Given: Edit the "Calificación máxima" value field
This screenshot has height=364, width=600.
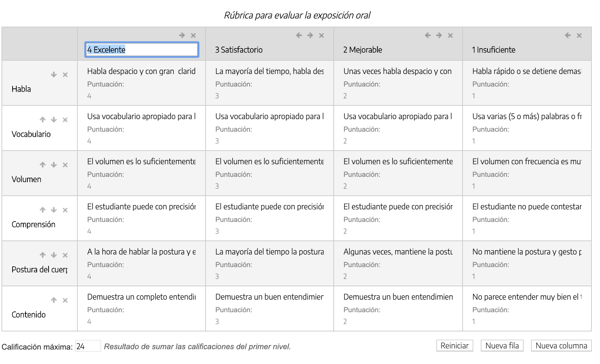Looking at the screenshot, I should (88, 347).
